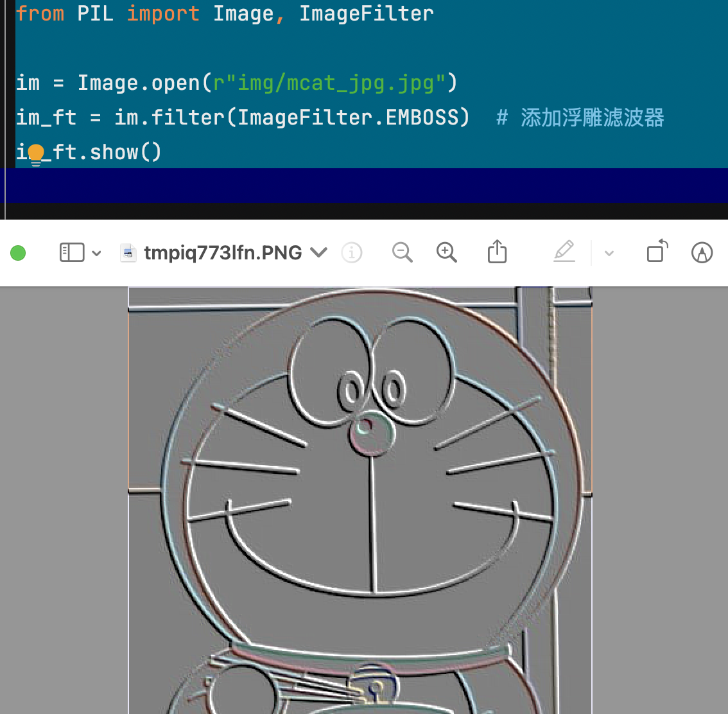The width and height of the screenshot is (728, 714).
Task: Zoom out on the embossed image
Action: (x=402, y=252)
